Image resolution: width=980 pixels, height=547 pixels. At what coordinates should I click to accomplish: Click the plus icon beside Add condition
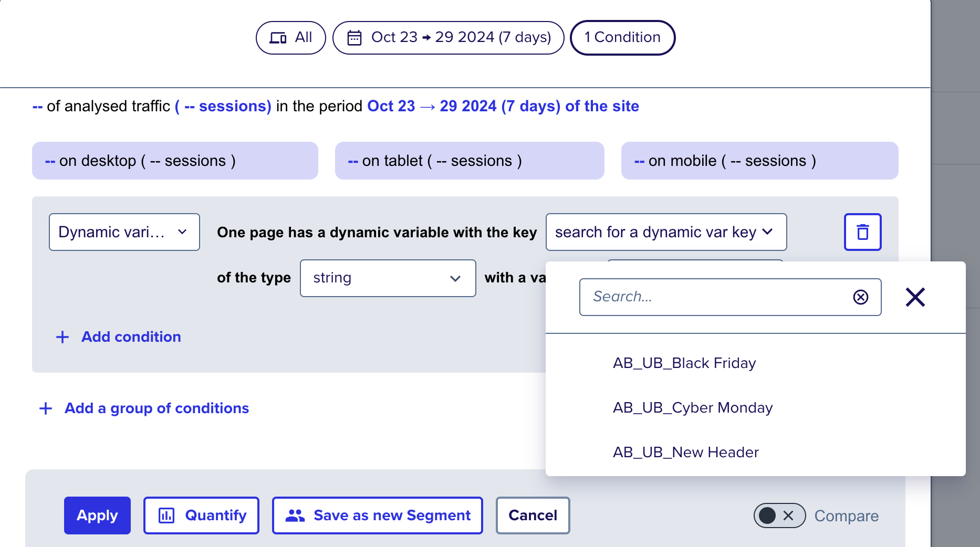[x=62, y=336]
